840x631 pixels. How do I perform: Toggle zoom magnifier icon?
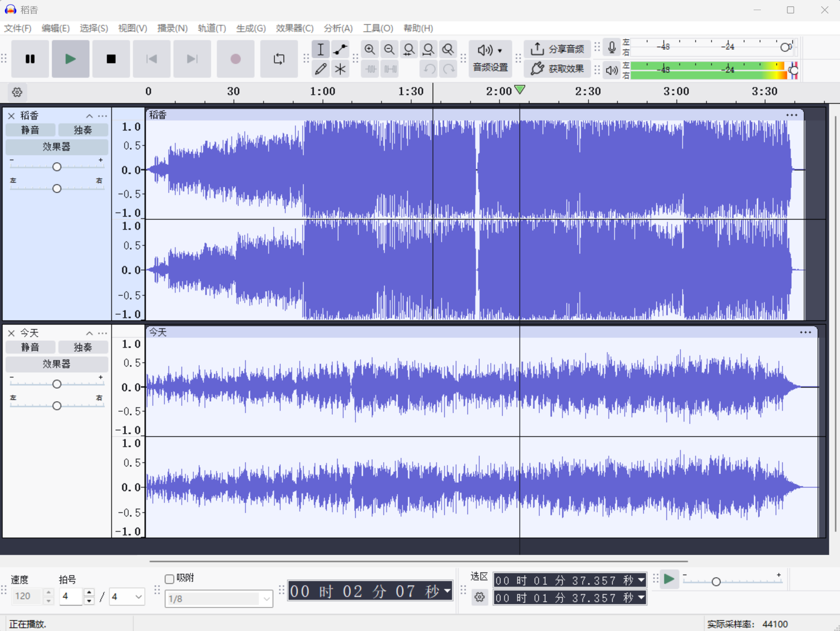click(448, 49)
